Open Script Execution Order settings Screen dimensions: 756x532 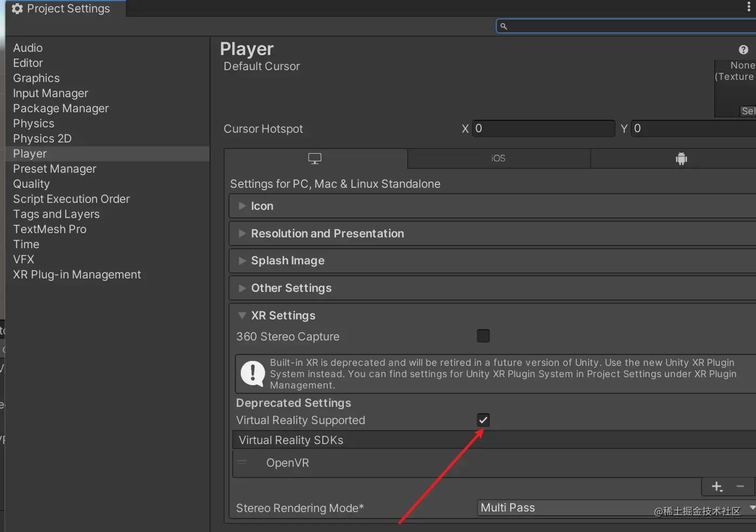(71, 199)
